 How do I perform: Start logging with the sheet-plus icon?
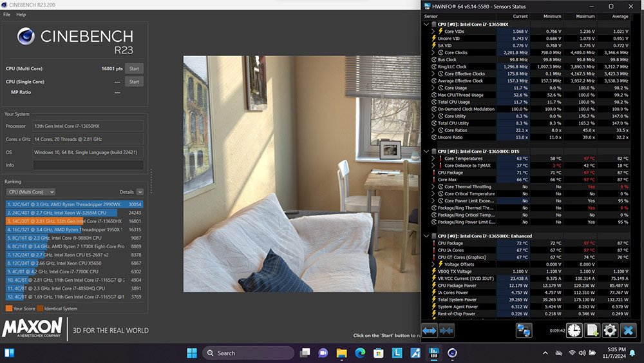click(x=592, y=331)
